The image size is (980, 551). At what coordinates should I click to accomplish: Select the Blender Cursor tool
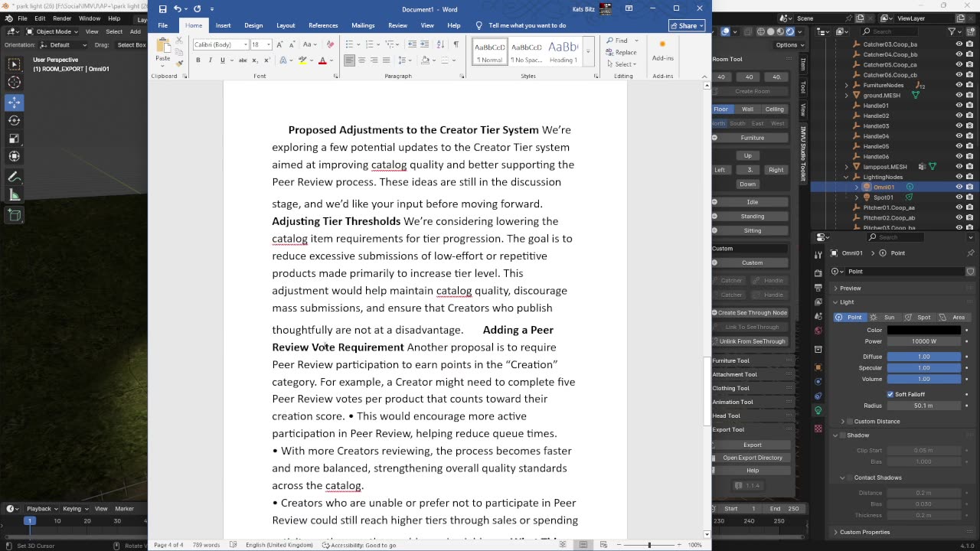15,83
